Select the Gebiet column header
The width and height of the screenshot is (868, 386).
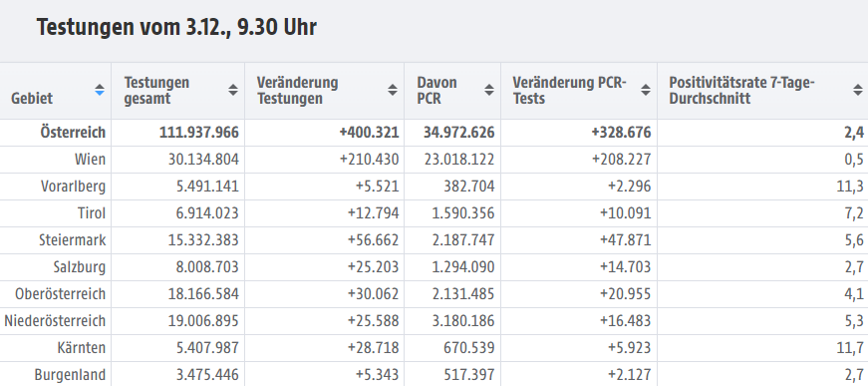(32, 99)
